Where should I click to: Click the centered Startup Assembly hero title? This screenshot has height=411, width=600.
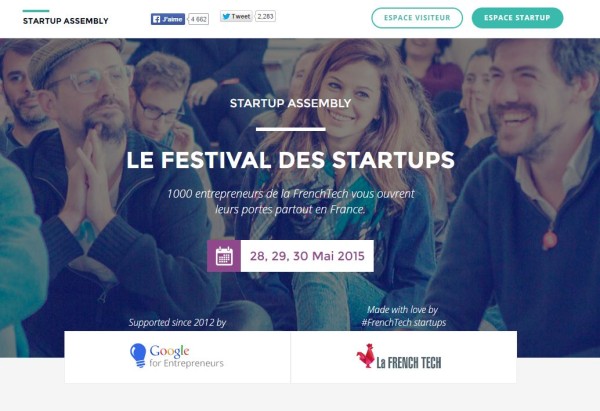tap(290, 103)
